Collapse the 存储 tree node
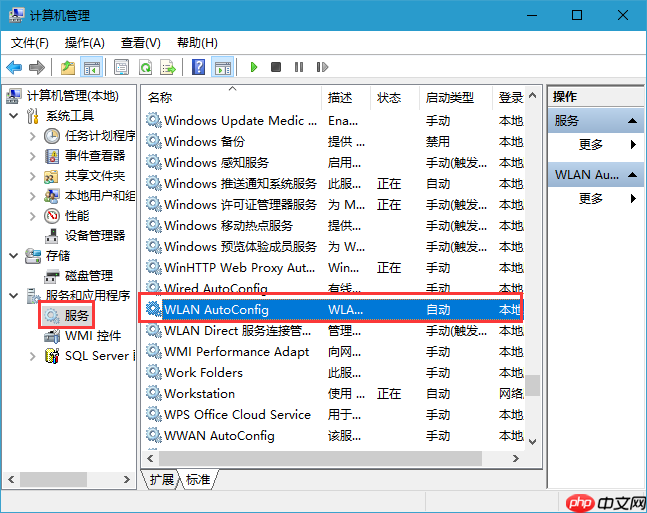This screenshot has width=647, height=513. pyautogui.click(x=14, y=255)
